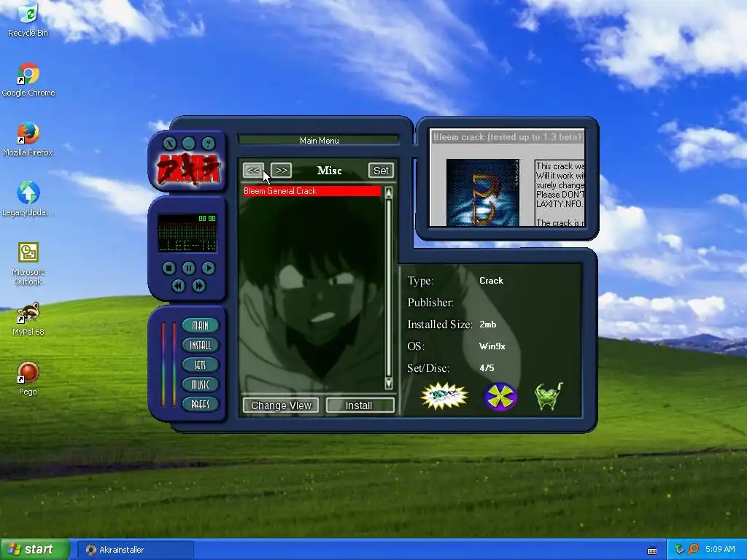Image resolution: width=747 pixels, height=560 pixels.
Task: Select the Bleem General Crack entry
Action: (x=312, y=191)
